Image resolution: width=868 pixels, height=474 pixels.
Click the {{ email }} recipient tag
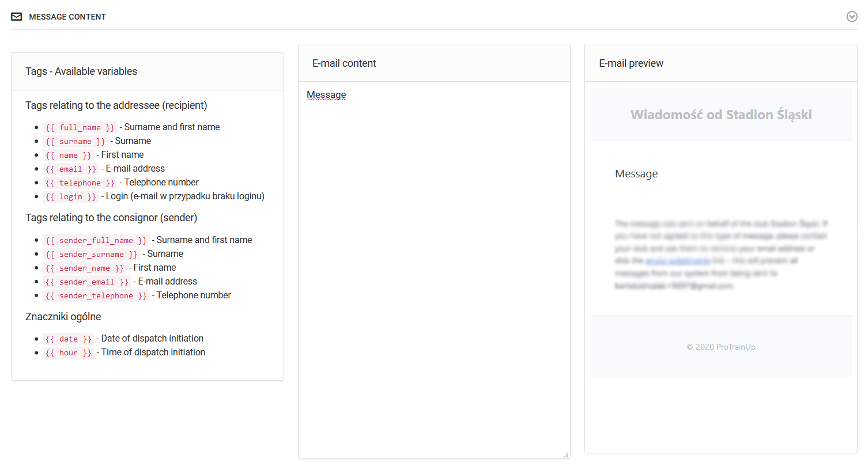tap(71, 169)
